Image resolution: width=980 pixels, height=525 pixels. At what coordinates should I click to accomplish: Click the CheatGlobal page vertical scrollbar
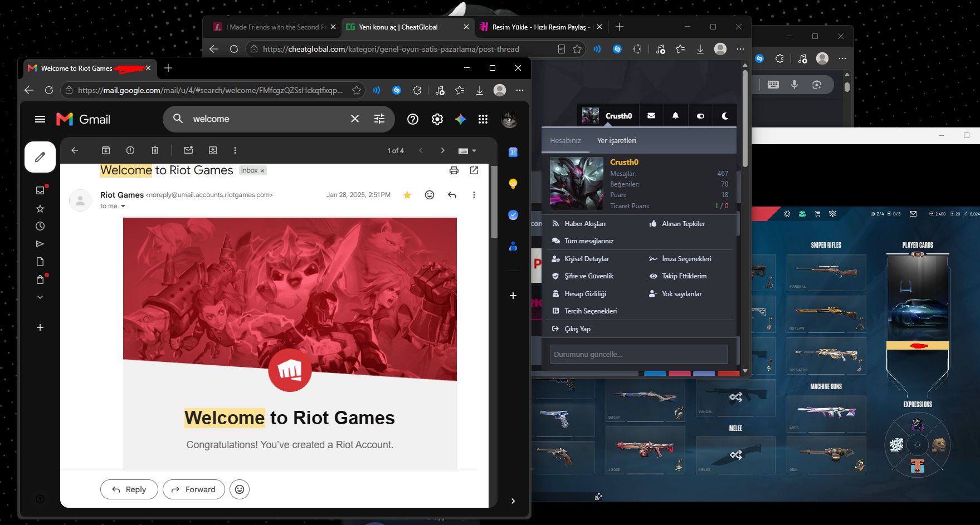click(745, 119)
